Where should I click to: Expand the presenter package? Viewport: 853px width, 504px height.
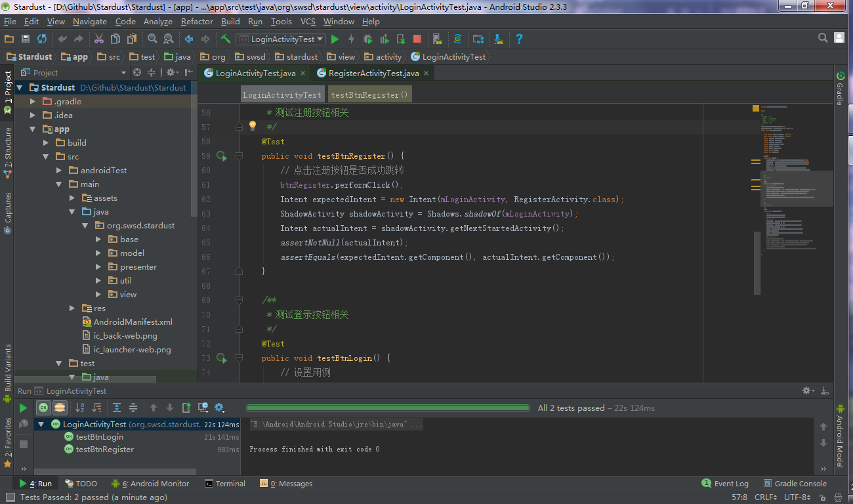pos(98,267)
